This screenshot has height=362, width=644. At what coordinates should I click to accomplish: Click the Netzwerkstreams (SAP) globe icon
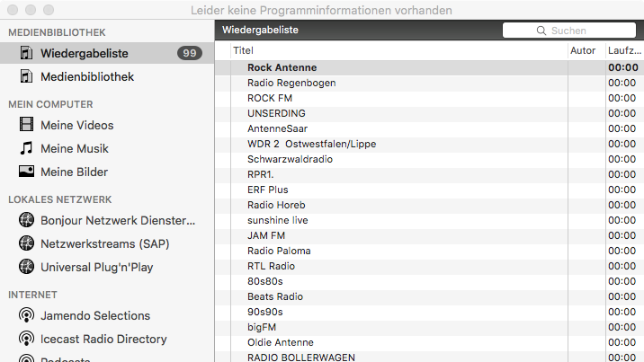pos(27,243)
